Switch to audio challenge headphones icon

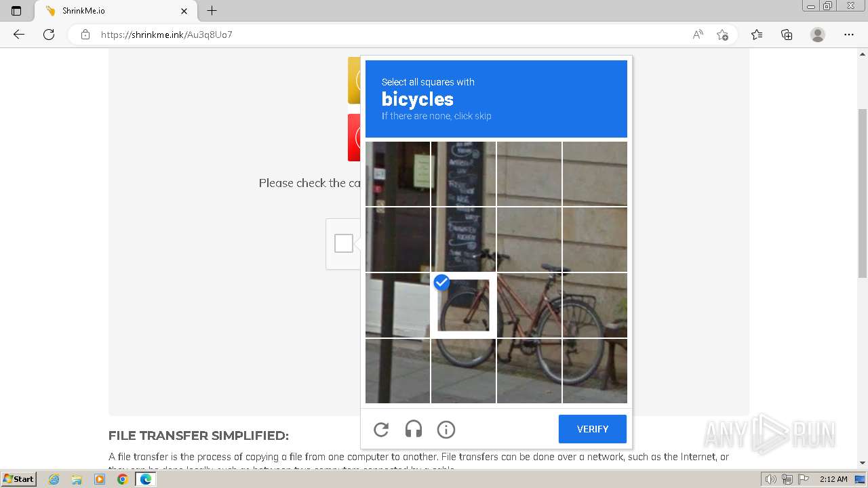(414, 429)
